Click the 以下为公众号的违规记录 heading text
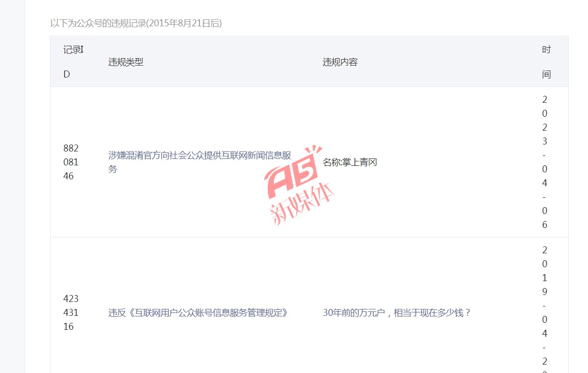The image size is (588, 373). click(x=98, y=23)
